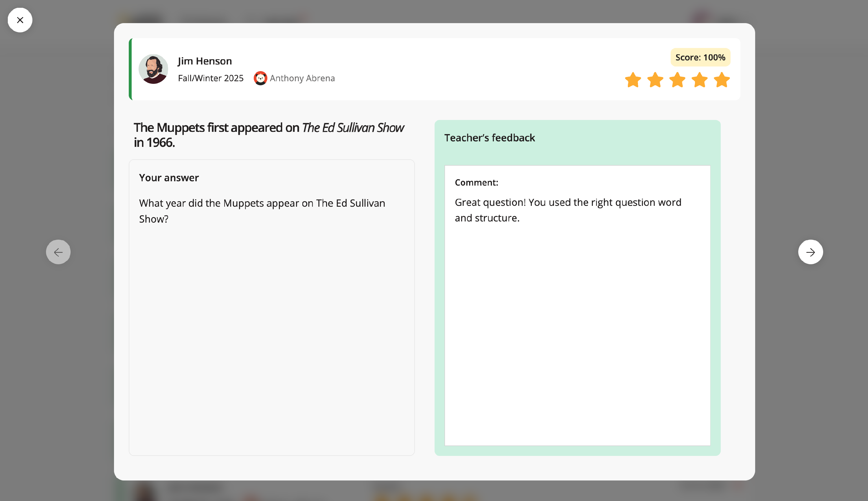
Task: Go to next answer with right arrow
Action: [810, 252]
